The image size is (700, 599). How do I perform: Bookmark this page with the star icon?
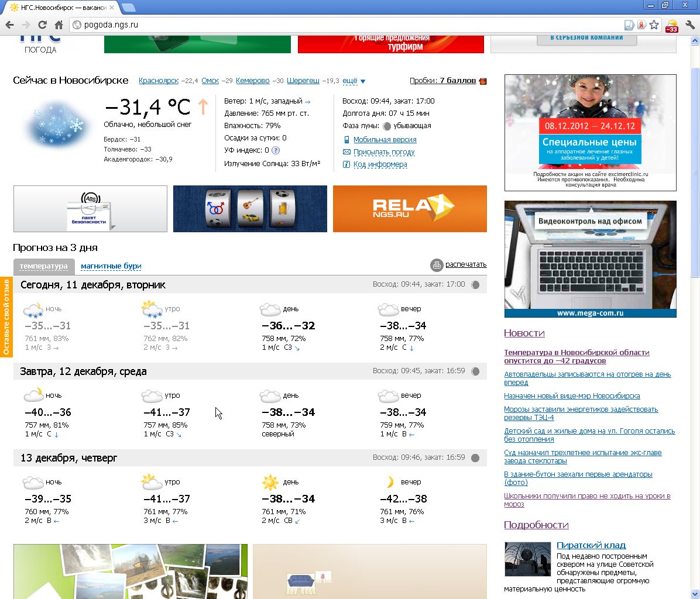[654, 25]
